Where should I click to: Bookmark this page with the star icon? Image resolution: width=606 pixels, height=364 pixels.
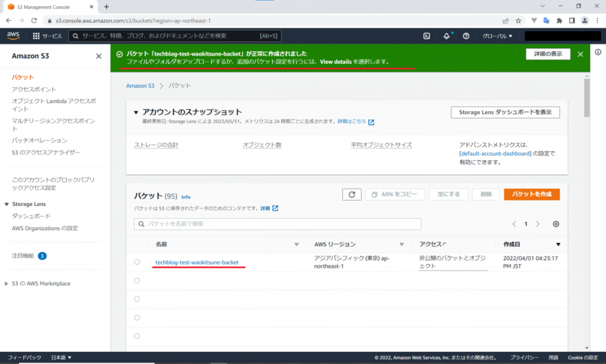tap(518, 21)
